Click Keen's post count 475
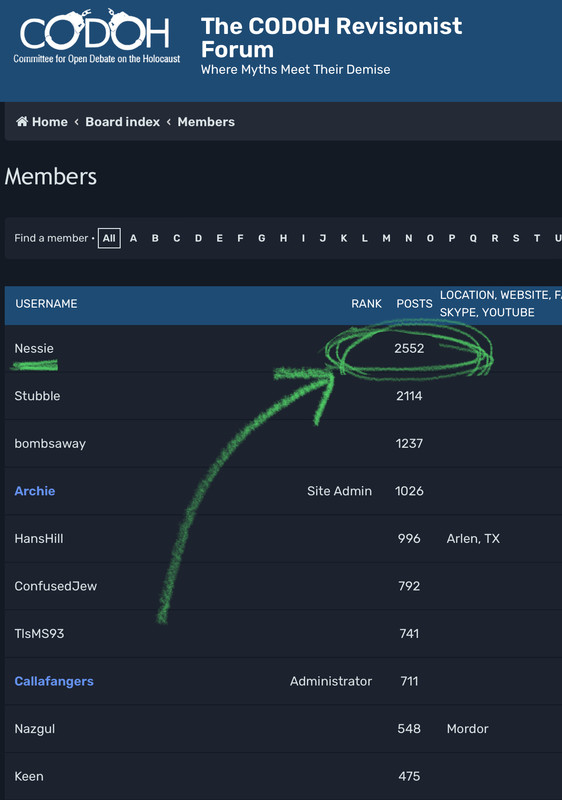The width and height of the screenshot is (562, 800). coord(409,776)
